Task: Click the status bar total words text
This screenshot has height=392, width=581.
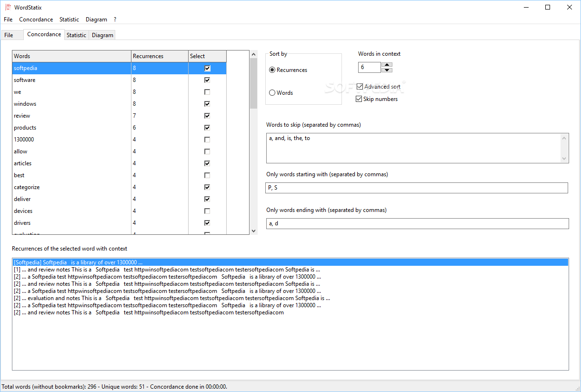Action: pyautogui.click(x=114, y=387)
